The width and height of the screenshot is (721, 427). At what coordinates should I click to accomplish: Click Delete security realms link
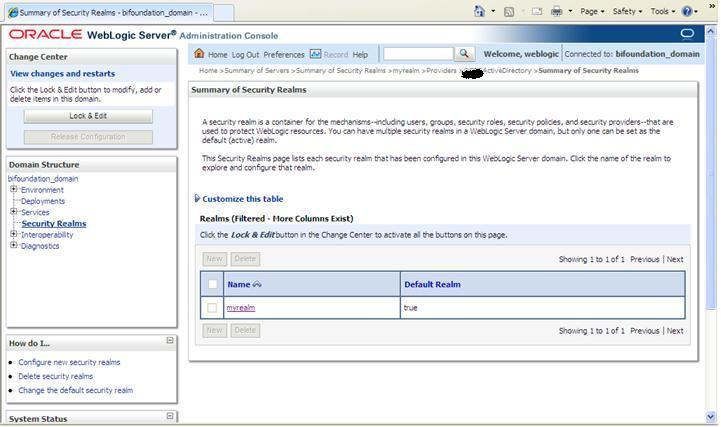tap(56, 376)
